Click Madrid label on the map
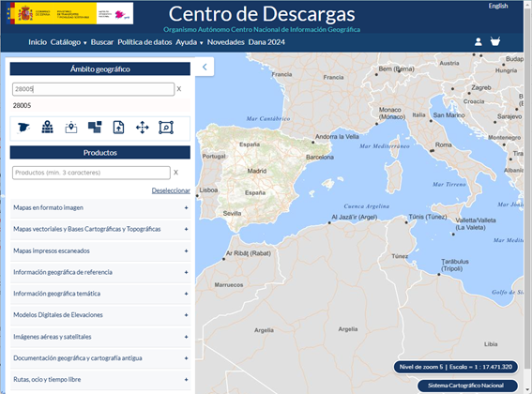The height and width of the screenshot is (394, 532). click(257, 171)
